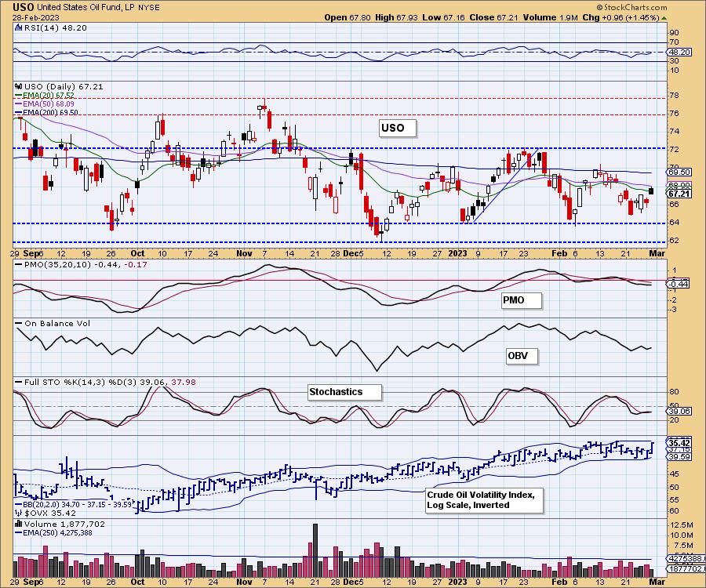Click the 'Volume 1.9M' header value
This screenshot has width=706, height=588.
(550, 17)
